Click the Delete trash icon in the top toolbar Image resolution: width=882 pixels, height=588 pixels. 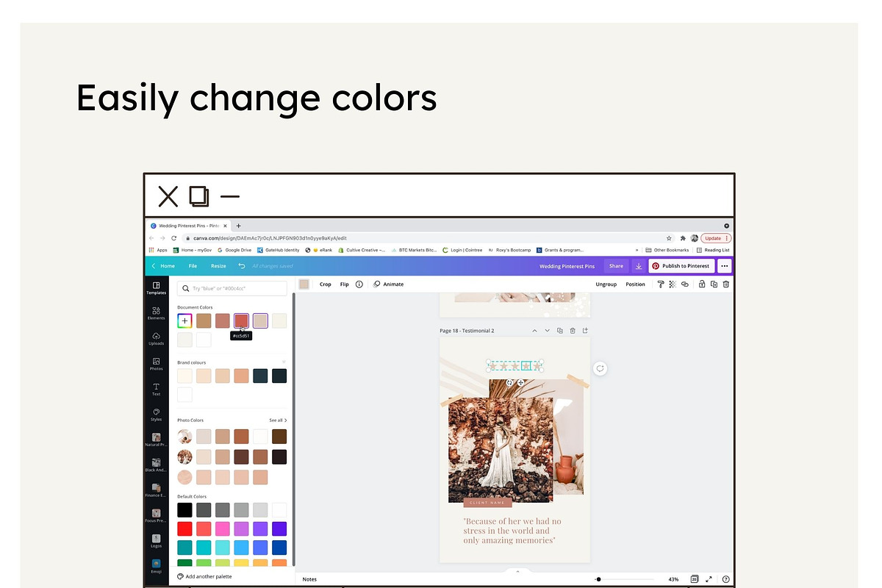coord(725,284)
